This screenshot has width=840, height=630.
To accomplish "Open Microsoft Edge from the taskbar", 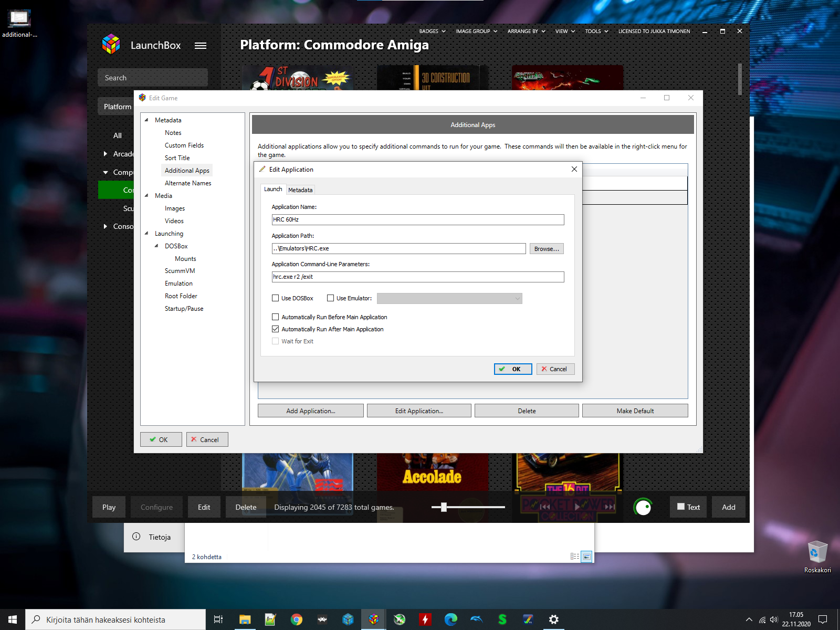I will pyautogui.click(x=451, y=619).
